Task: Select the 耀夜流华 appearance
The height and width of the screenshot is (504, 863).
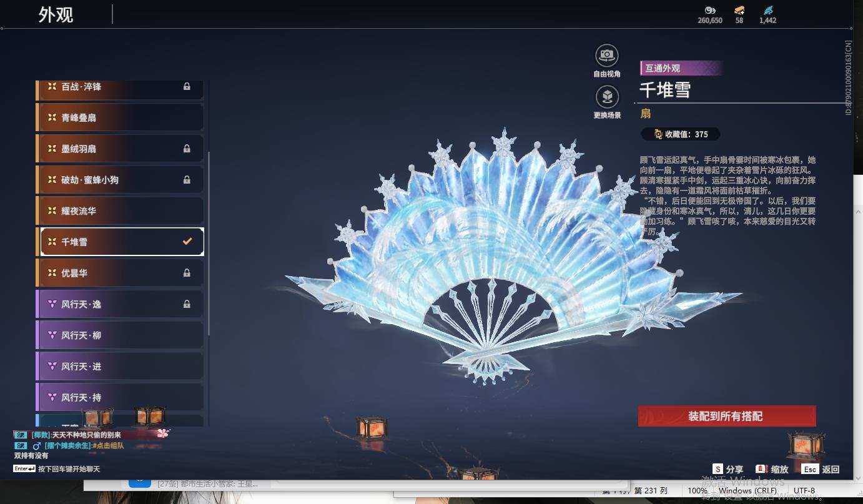Action: click(x=120, y=211)
